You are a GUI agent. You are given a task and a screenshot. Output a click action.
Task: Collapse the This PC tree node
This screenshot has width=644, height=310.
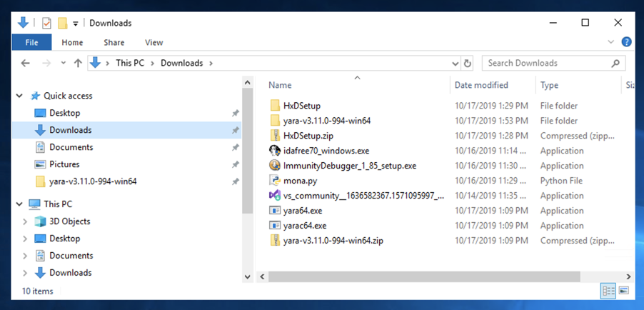pos(19,204)
